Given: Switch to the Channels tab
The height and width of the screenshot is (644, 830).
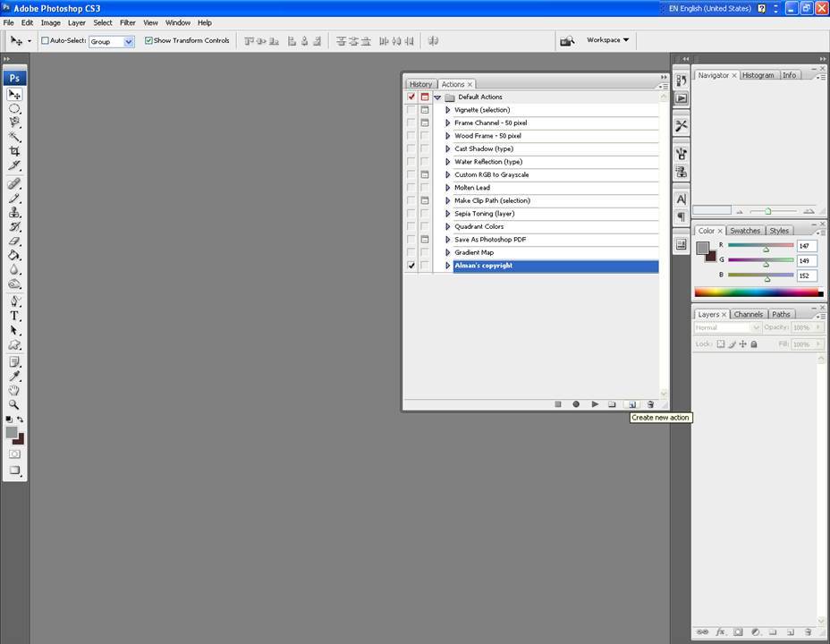Looking at the screenshot, I should pos(749,314).
